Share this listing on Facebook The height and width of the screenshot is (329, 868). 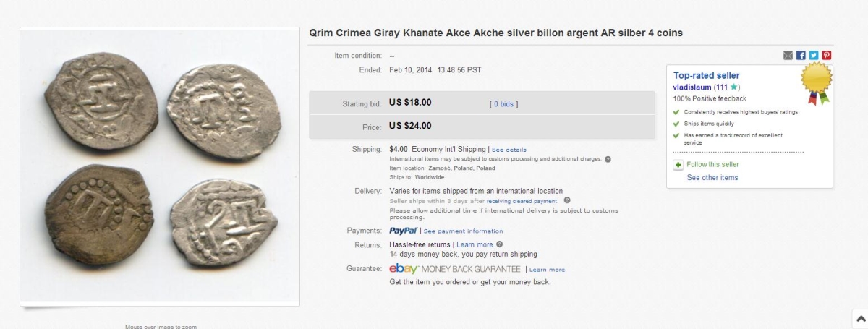tap(801, 55)
